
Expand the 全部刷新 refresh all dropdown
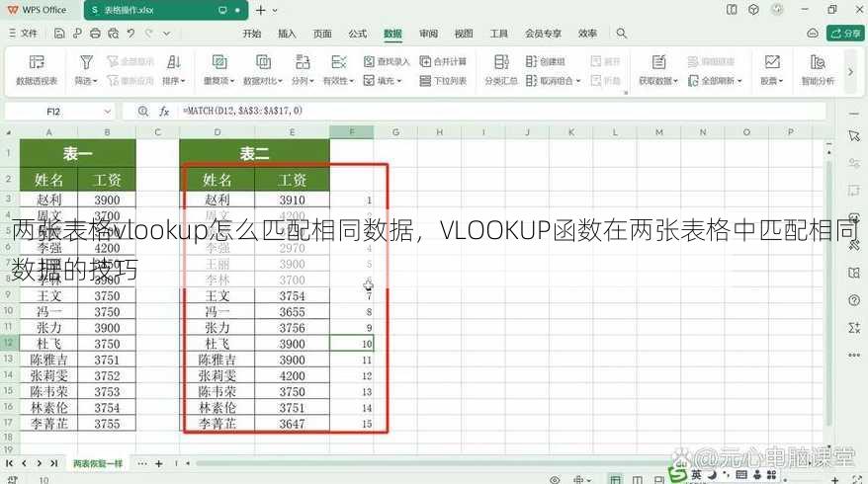(739, 81)
